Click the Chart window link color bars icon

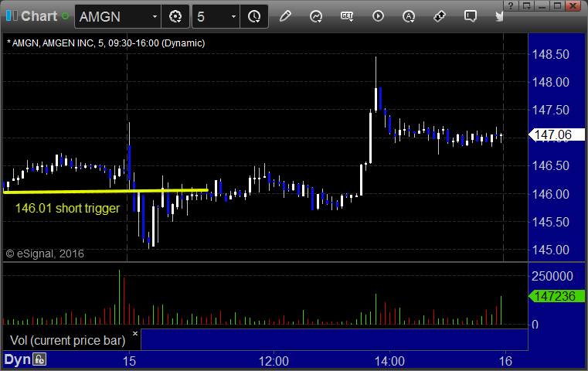tap(12, 15)
